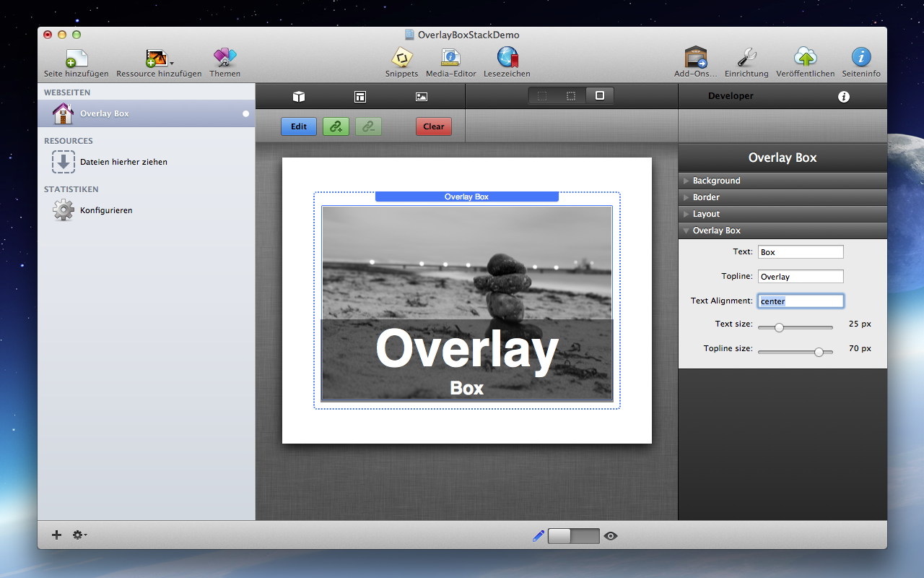
Task: Click the Text input field containing Box
Action: pos(800,252)
